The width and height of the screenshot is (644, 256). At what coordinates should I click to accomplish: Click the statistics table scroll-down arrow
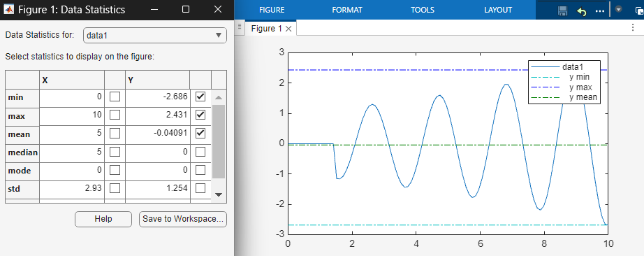(219, 194)
